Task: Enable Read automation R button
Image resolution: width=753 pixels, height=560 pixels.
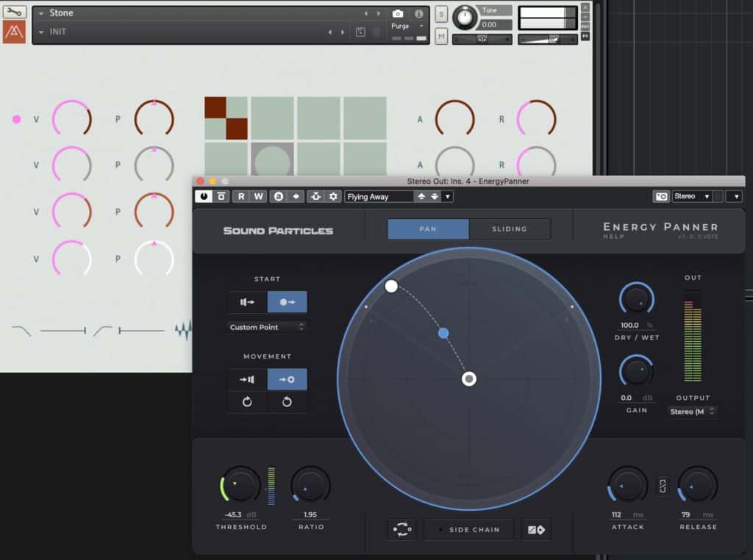Action: 241,196
